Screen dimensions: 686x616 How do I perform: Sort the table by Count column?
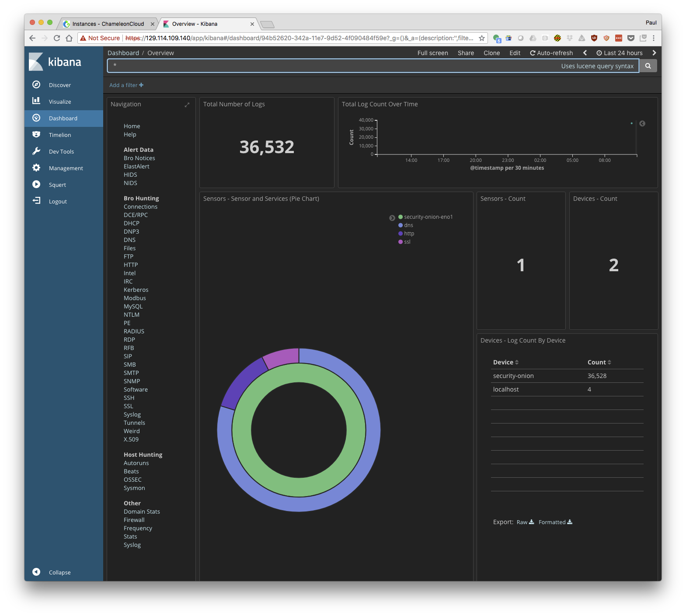tap(599, 362)
